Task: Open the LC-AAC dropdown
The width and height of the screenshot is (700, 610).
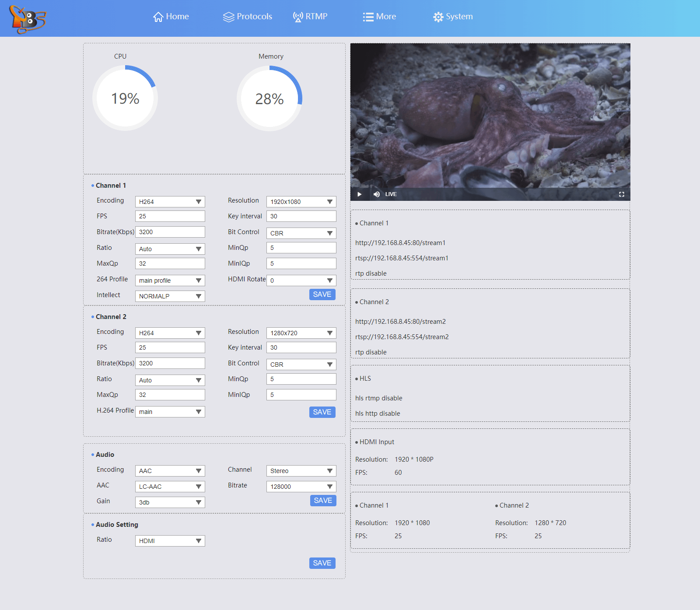Action: 170,487
